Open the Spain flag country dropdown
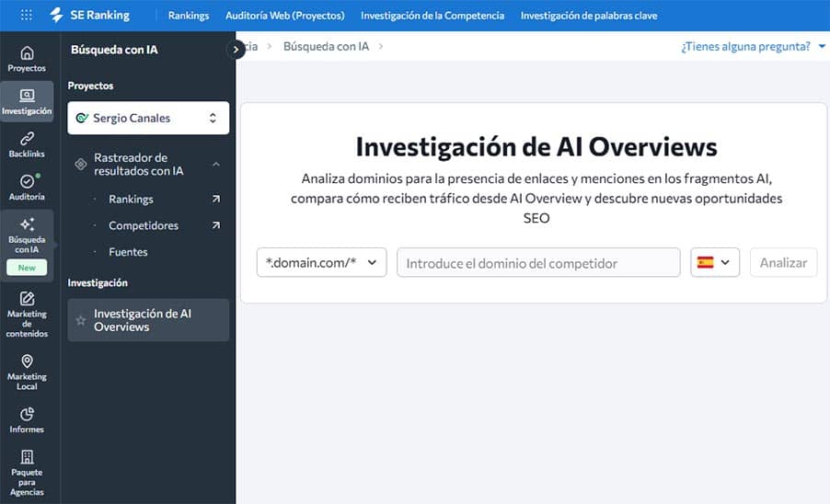 click(715, 263)
